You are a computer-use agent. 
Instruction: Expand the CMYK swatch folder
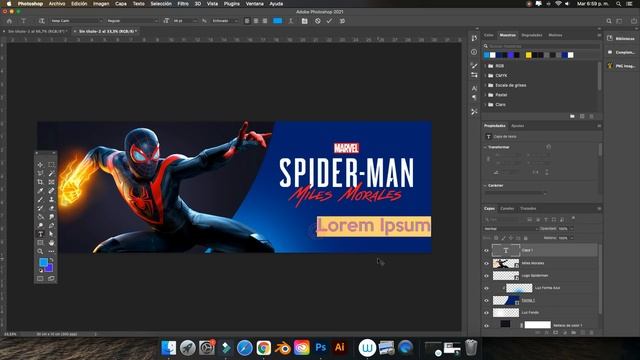[486, 76]
